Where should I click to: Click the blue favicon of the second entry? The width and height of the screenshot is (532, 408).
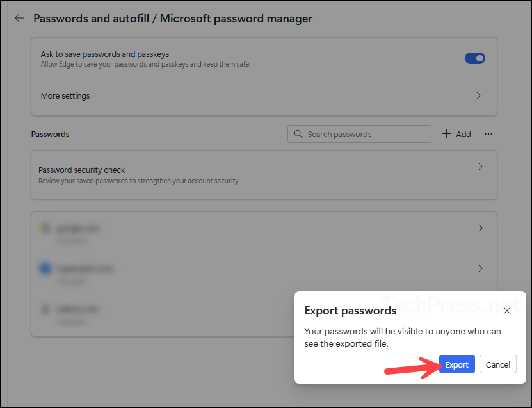[45, 268]
